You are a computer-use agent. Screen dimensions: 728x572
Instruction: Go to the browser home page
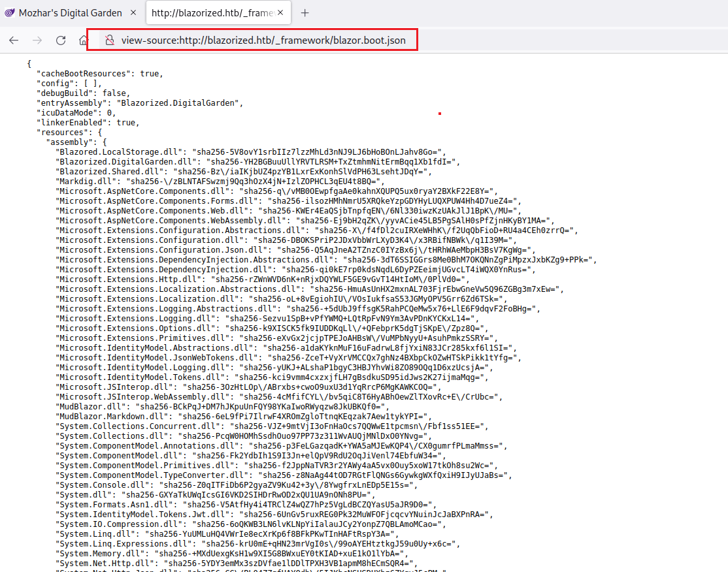pyautogui.click(x=83, y=40)
